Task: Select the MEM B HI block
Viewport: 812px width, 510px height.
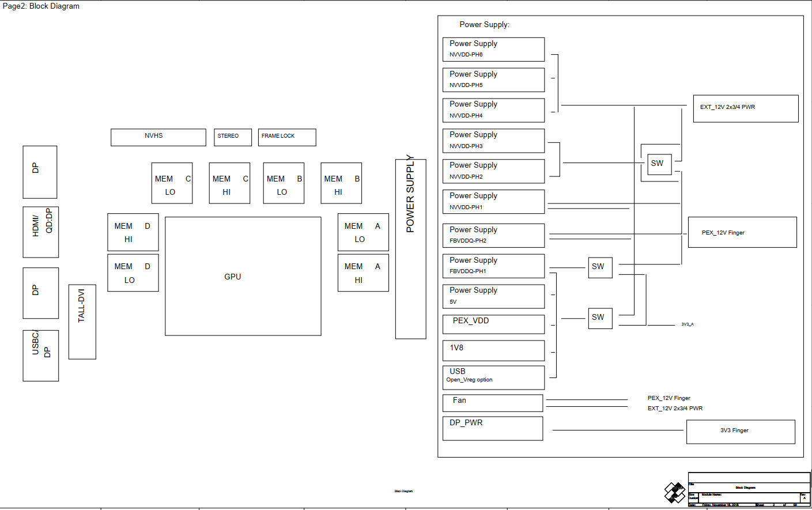Action: (341, 183)
